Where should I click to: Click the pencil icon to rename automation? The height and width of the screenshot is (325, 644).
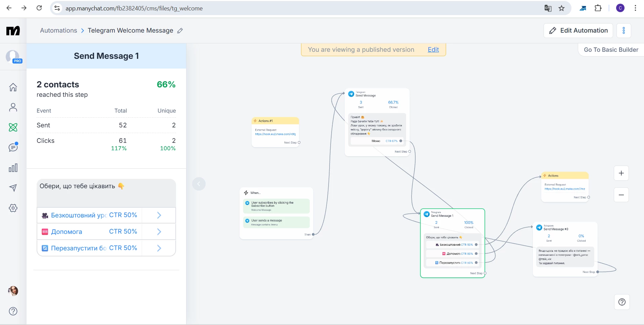(x=180, y=31)
